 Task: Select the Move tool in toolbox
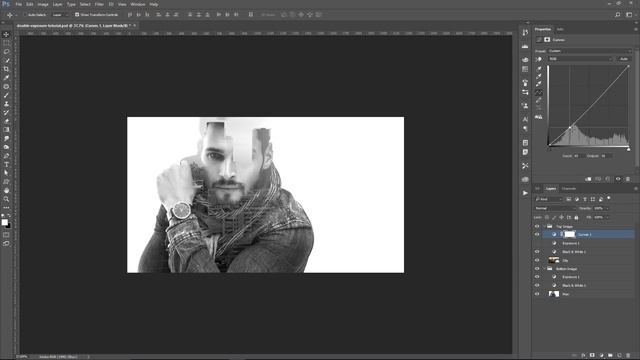pyautogui.click(x=6, y=34)
